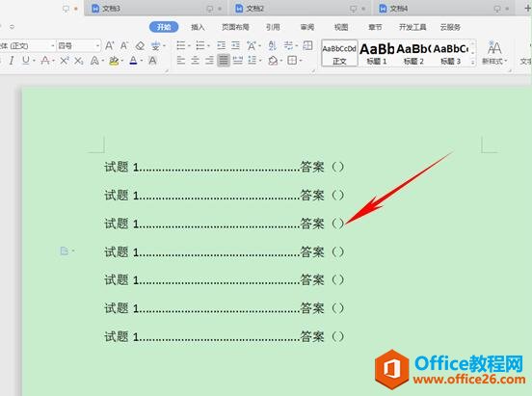This screenshot has width=532, height=396.
Task: Apply bulleted list formatting
Action: coord(181,45)
